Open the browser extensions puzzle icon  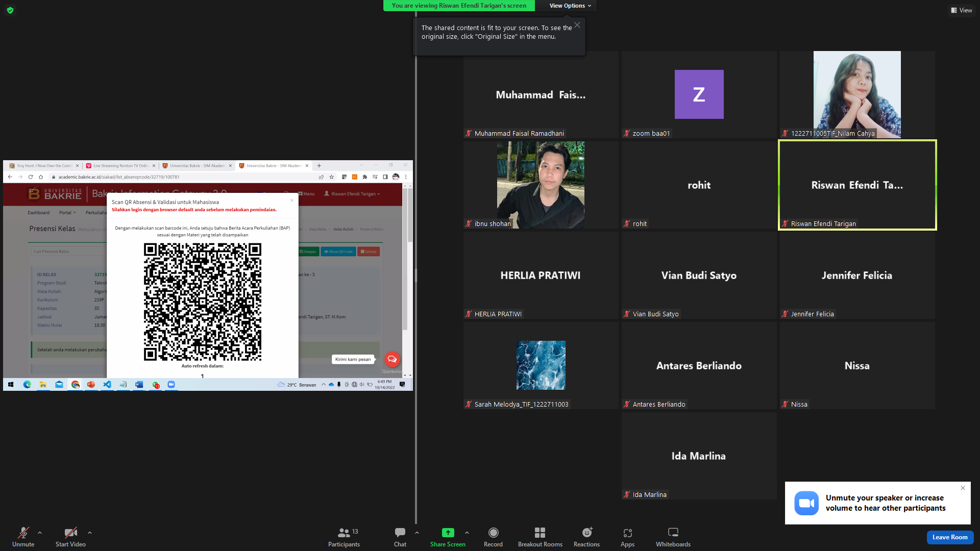[364, 177]
